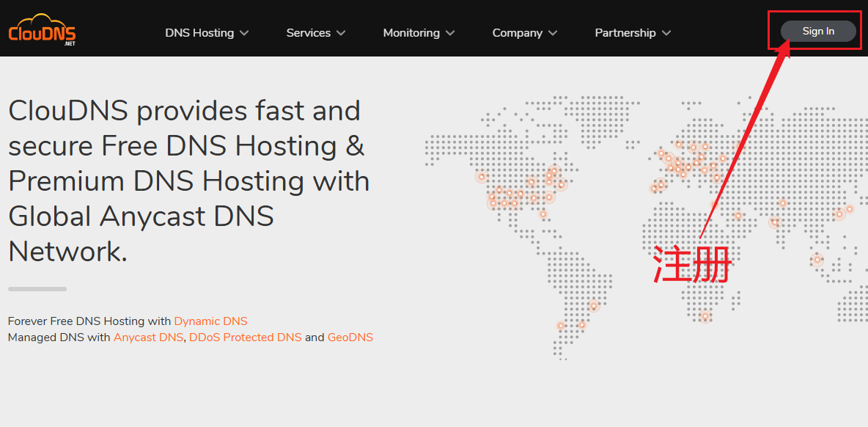Click the gray bar under the headline
The image size is (868, 427).
37,289
